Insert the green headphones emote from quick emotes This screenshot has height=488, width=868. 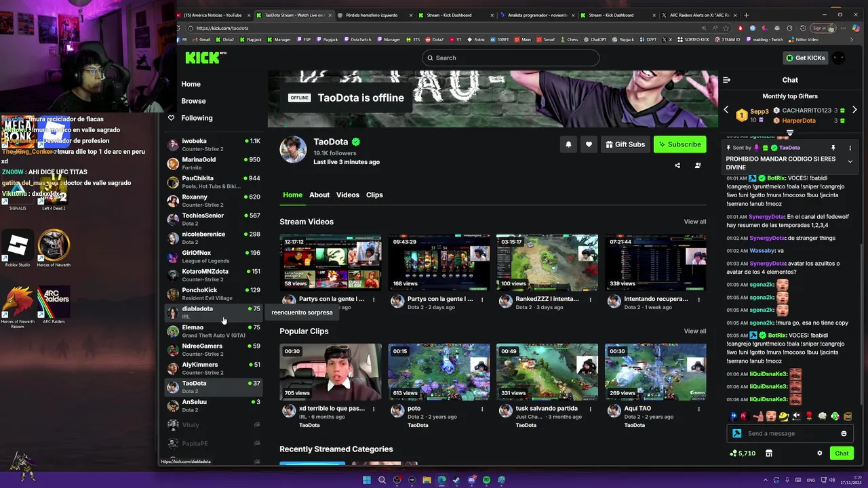835,416
